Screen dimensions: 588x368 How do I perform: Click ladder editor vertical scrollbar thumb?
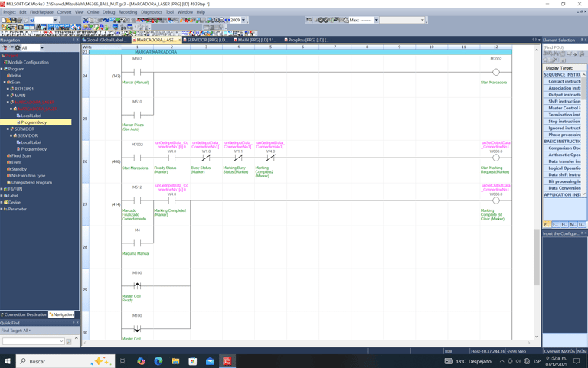537,257
